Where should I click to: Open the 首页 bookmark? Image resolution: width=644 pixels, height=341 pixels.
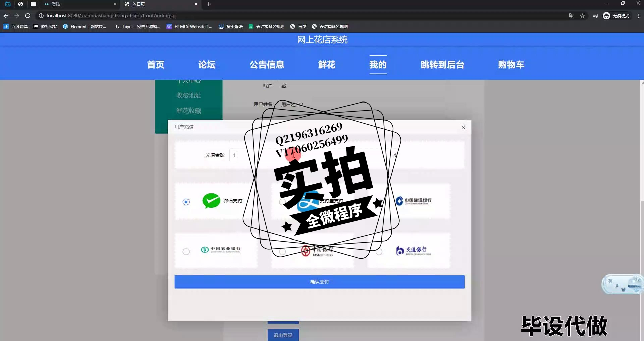pos(298,26)
